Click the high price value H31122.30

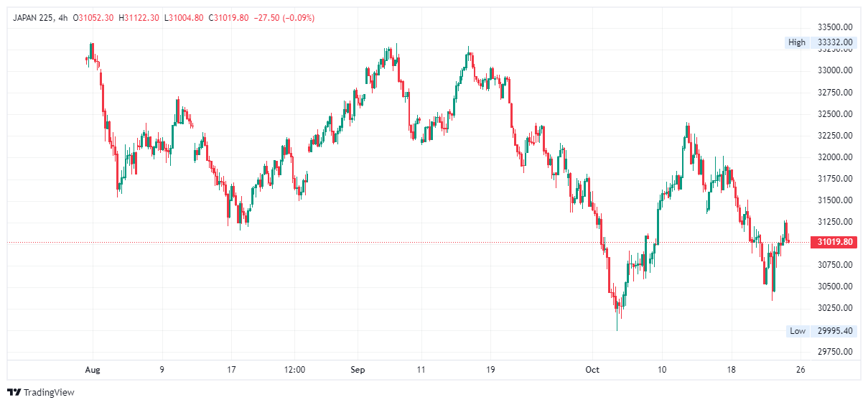pyautogui.click(x=141, y=17)
